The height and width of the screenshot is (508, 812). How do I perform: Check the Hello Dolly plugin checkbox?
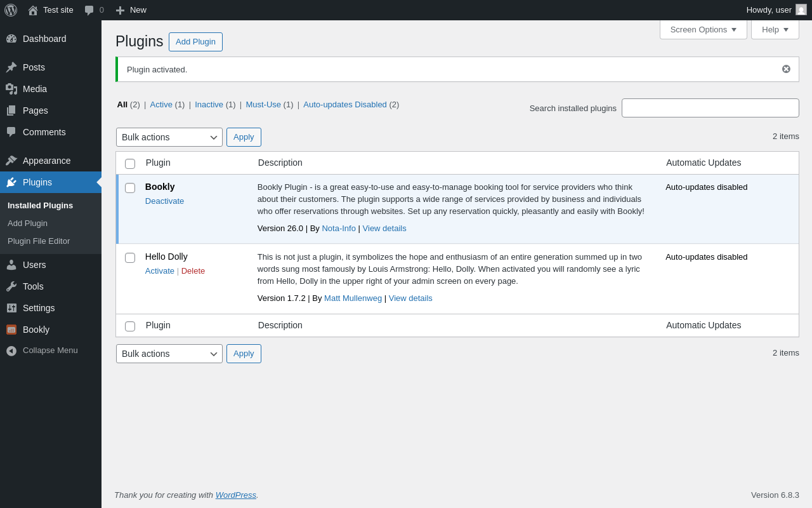click(130, 258)
